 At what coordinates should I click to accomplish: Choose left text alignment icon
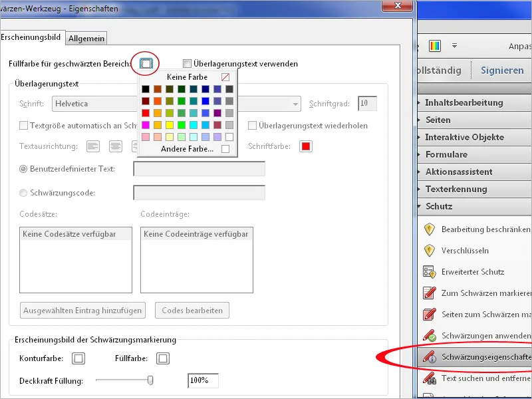[x=93, y=146]
